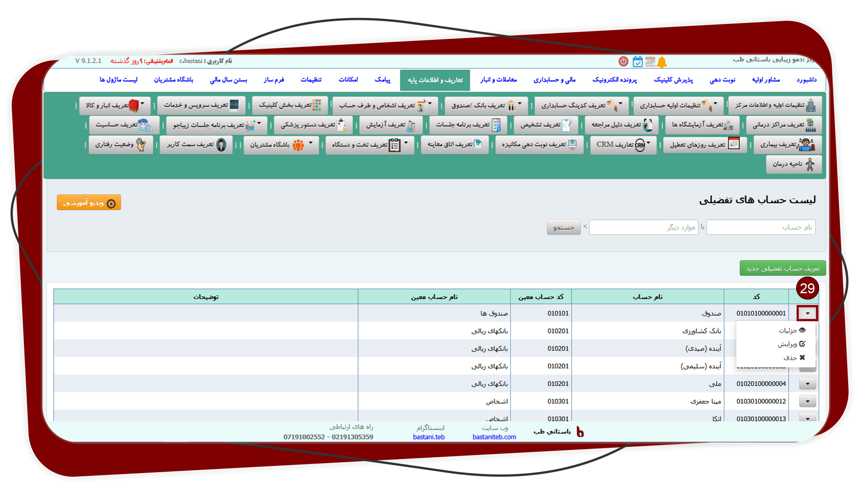
Task: Open تعریف سمت کاربر
Action: pyautogui.click(x=196, y=145)
